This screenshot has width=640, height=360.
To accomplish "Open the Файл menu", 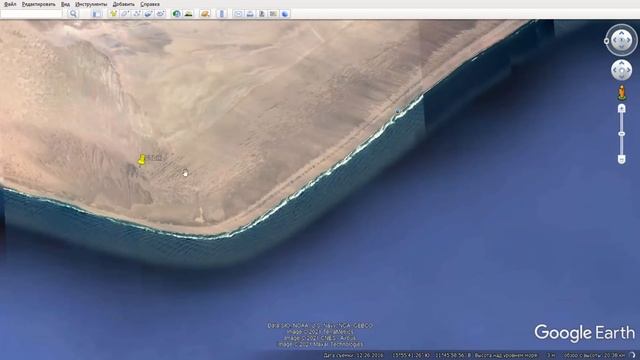I will coord(10,4).
